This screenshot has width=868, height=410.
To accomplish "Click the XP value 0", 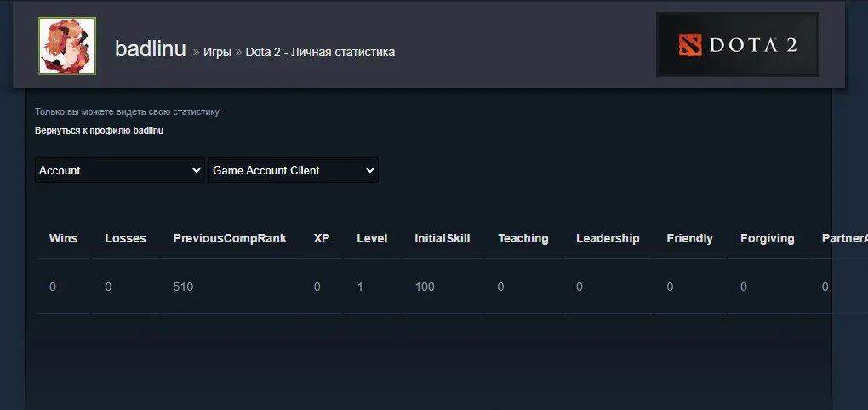I will (317, 287).
